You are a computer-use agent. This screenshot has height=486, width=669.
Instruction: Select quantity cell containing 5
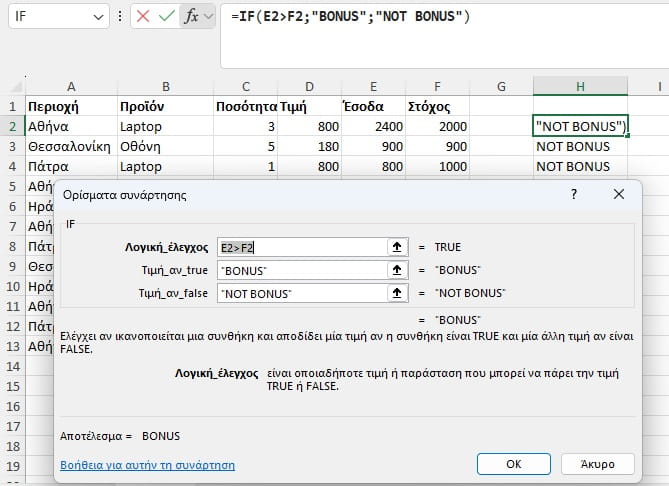point(246,146)
